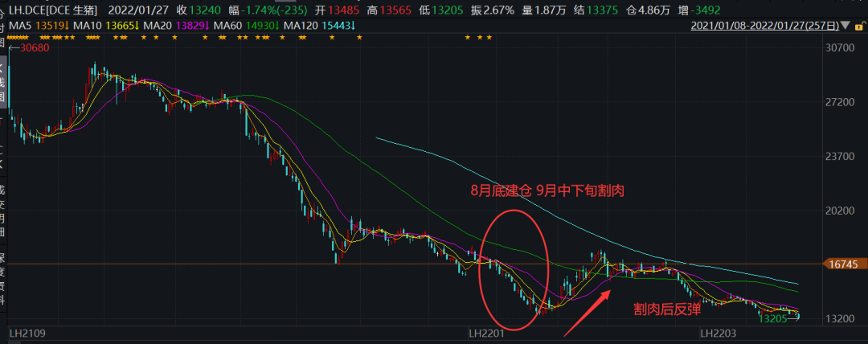Click the LH.DCE[DCE 生猪] contract title
Screen dimensions: 868x344
(52, 10)
